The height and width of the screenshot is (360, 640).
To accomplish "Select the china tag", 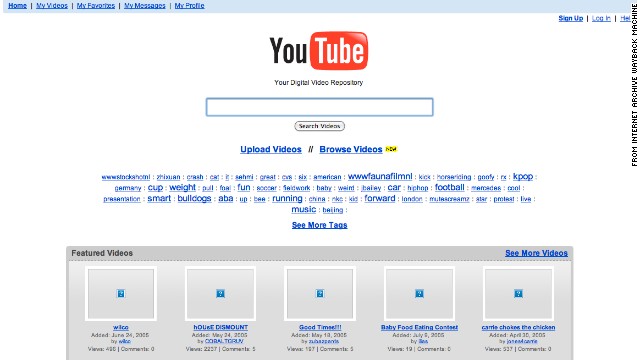I will click(x=317, y=199).
